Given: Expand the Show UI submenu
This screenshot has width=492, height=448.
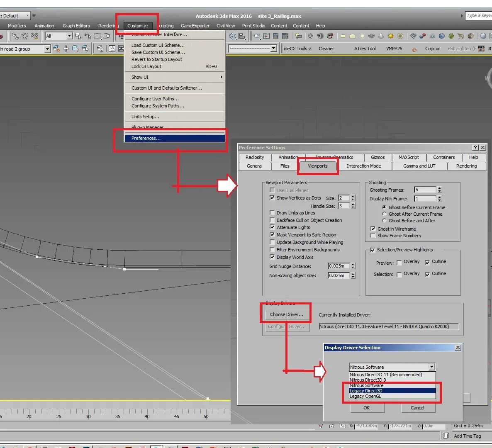Looking at the screenshot, I should click(175, 77).
